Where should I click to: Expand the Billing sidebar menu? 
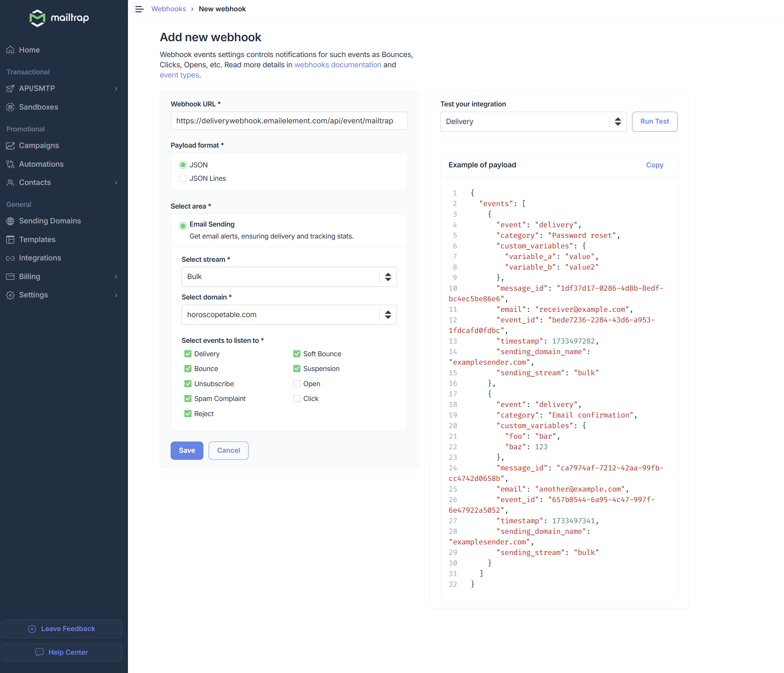30,277
